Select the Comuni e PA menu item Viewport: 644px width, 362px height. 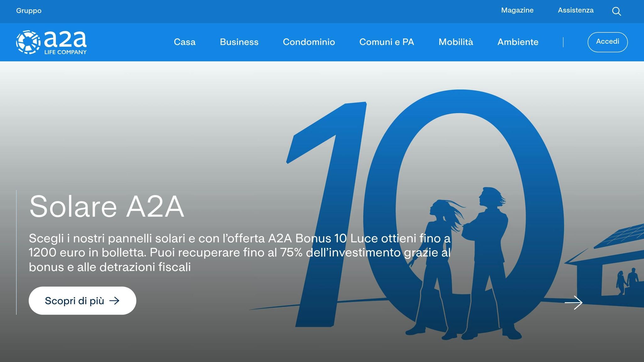coord(387,42)
